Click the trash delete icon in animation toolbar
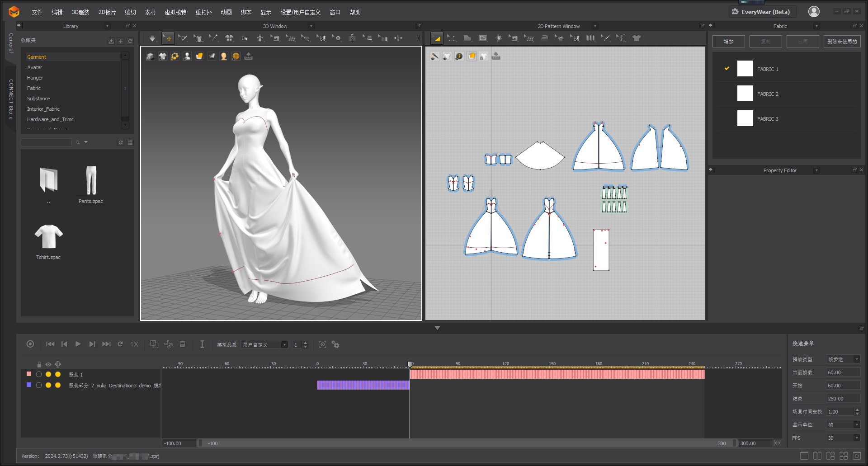The image size is (868, 466). pyautogui.click(x=182, y=344)
